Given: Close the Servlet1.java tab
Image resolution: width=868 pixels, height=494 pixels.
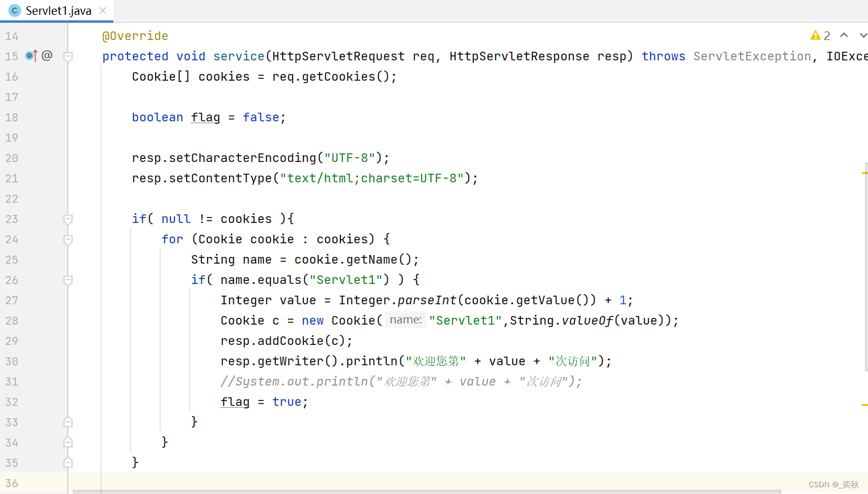Looking at the screenshot, I should (103, 10).
